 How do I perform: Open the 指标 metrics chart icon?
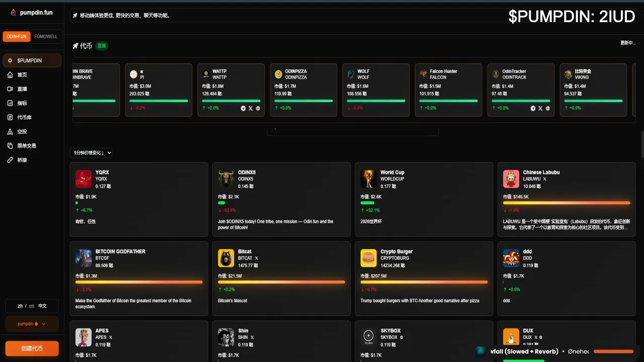[x=10, y=103]
